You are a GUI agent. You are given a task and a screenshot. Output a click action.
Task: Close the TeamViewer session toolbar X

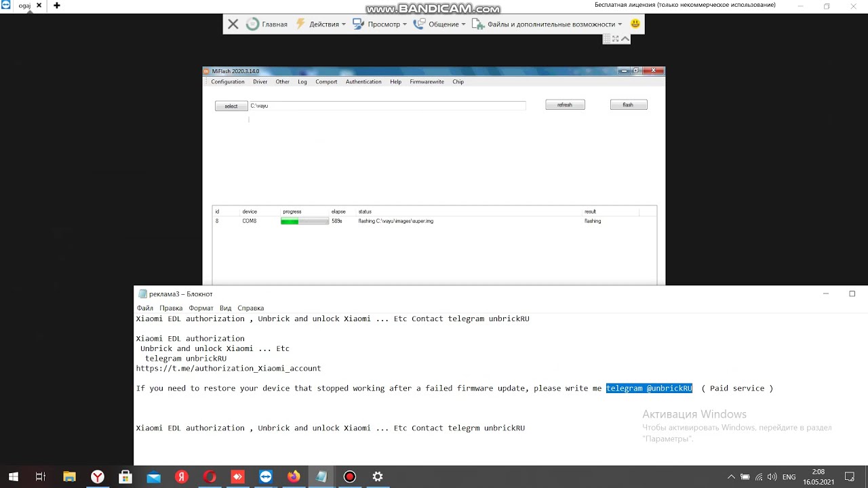(233, 24)
